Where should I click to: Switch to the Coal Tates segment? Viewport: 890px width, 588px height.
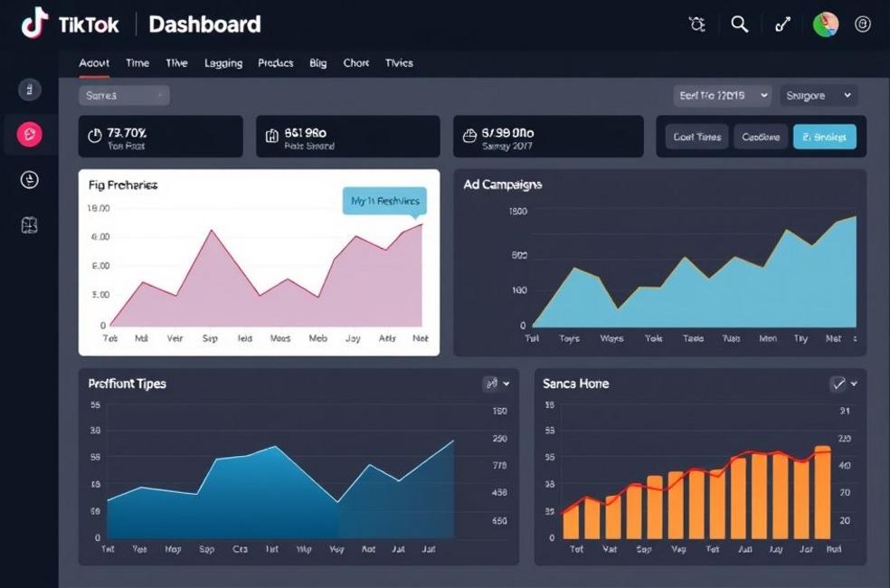click(x=696, y=137)
